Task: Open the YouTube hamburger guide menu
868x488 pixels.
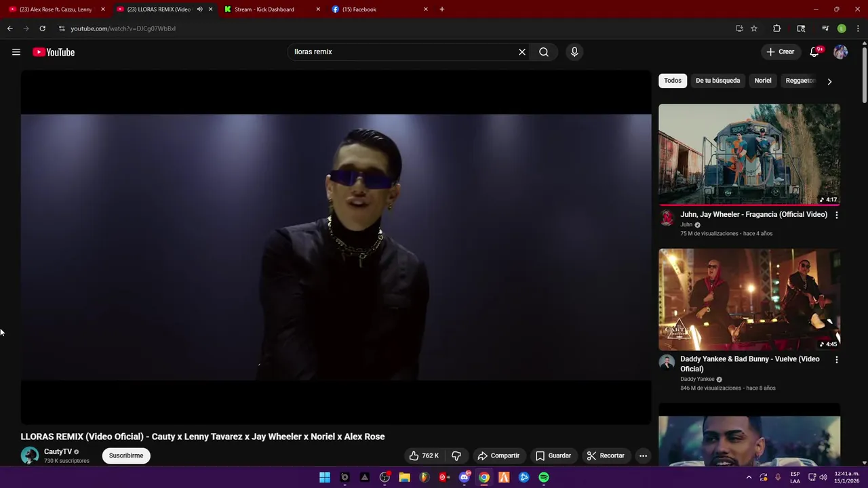Action: pyautogui.click(x=16, y=52)
